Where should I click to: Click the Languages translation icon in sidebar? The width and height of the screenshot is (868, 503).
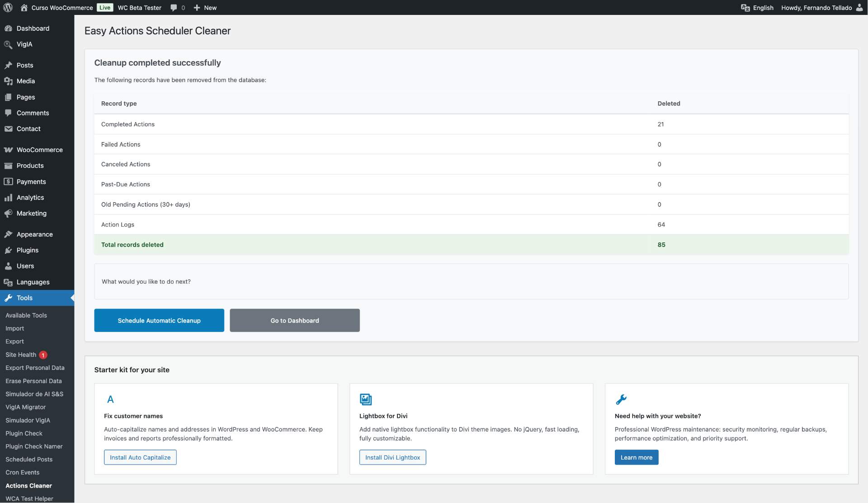click(x=8, y=282)
